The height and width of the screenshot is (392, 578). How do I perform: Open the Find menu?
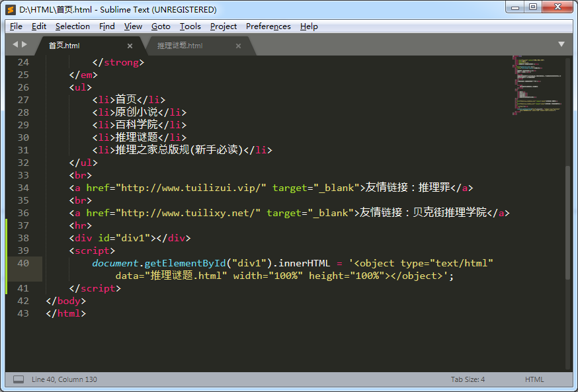coord(107,26)
